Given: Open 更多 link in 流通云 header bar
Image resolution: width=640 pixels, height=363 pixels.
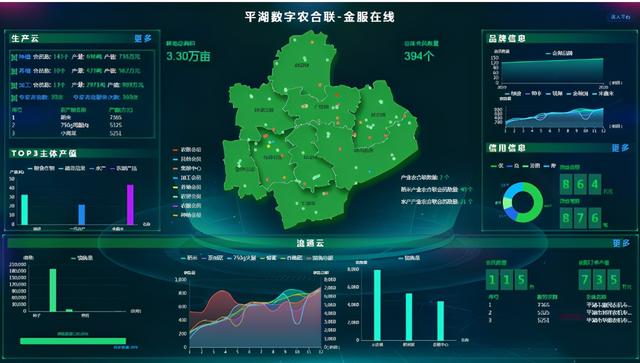Looking at the screenshot, I should click(621, 243).
